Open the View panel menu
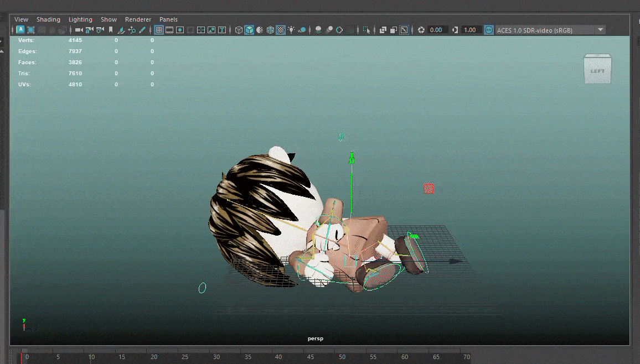640x364 pixels. coord(21,19)
